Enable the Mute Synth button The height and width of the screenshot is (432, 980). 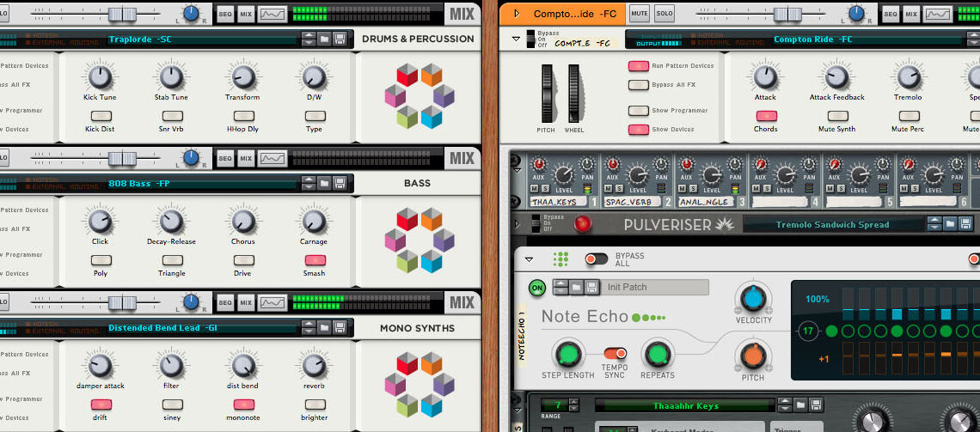coord(837,116)
